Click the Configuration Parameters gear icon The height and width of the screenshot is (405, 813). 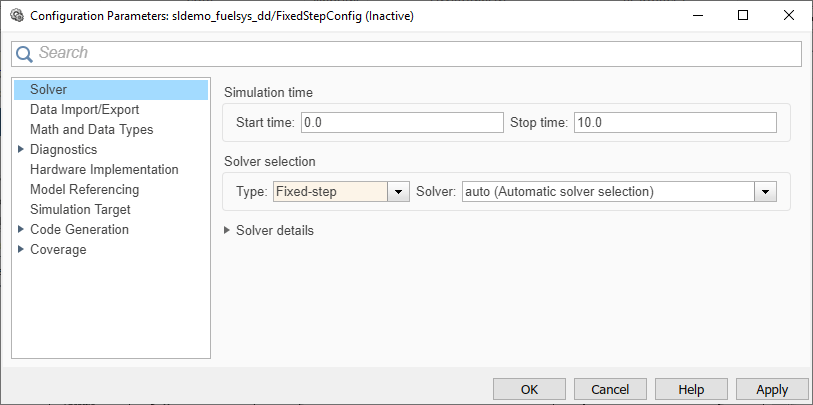tap(16, 16)
